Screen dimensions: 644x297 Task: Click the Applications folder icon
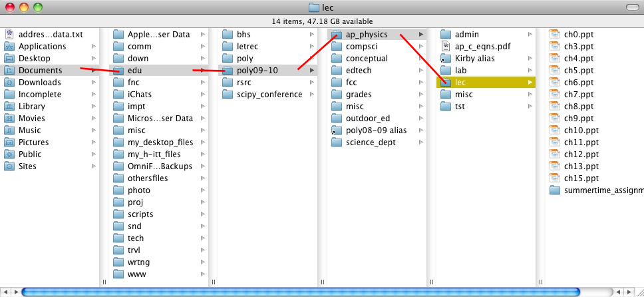9,47
